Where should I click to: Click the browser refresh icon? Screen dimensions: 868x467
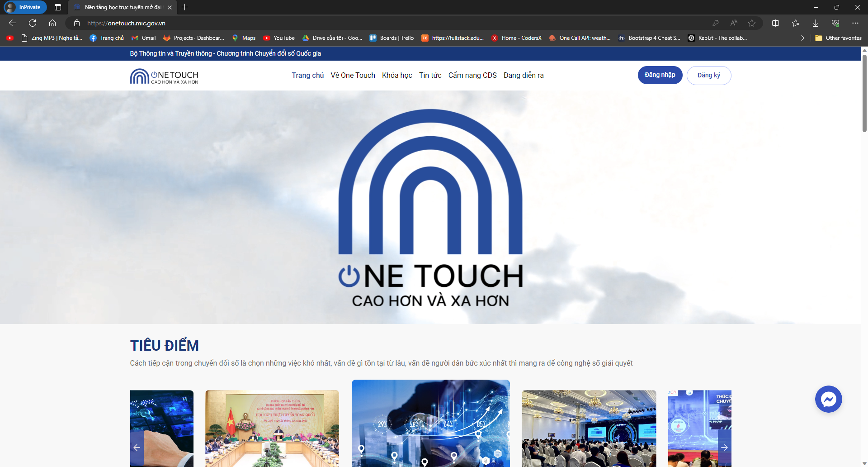click(33, 23)
